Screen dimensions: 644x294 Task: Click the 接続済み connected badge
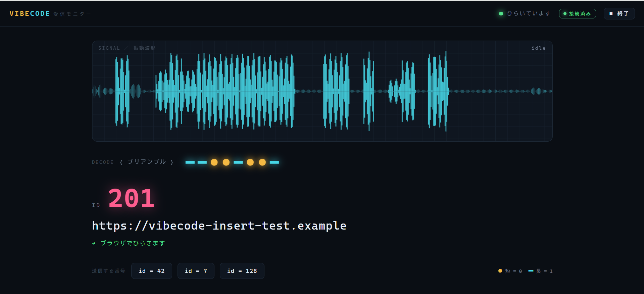coord(577,13)
